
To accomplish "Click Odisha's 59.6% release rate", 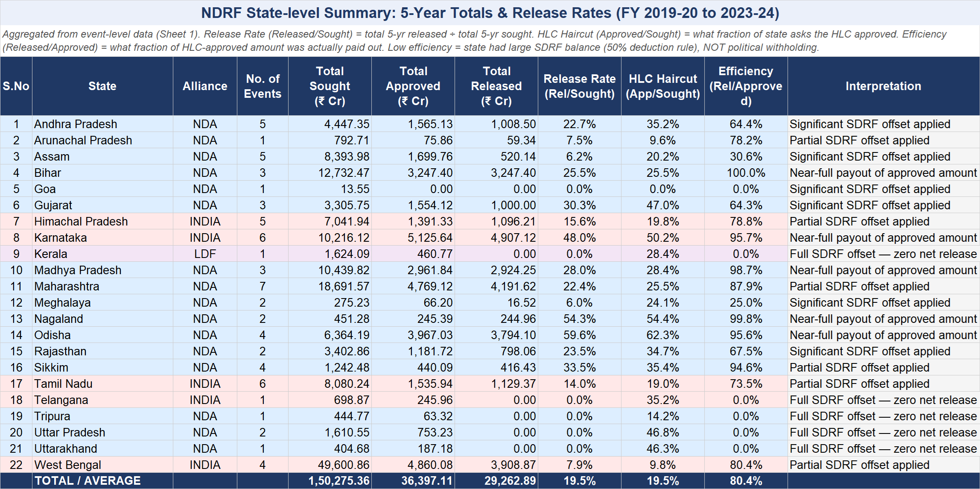I will point(579,335).
